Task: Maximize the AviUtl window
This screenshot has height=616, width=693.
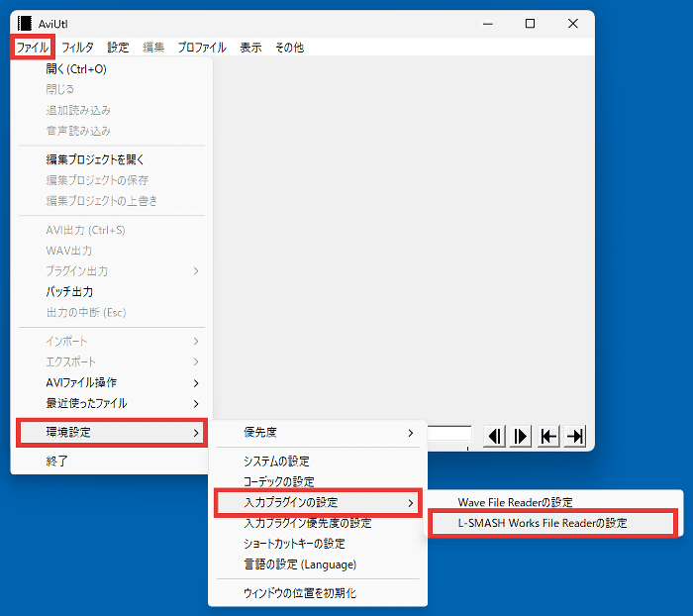Action: coord(530,24)
